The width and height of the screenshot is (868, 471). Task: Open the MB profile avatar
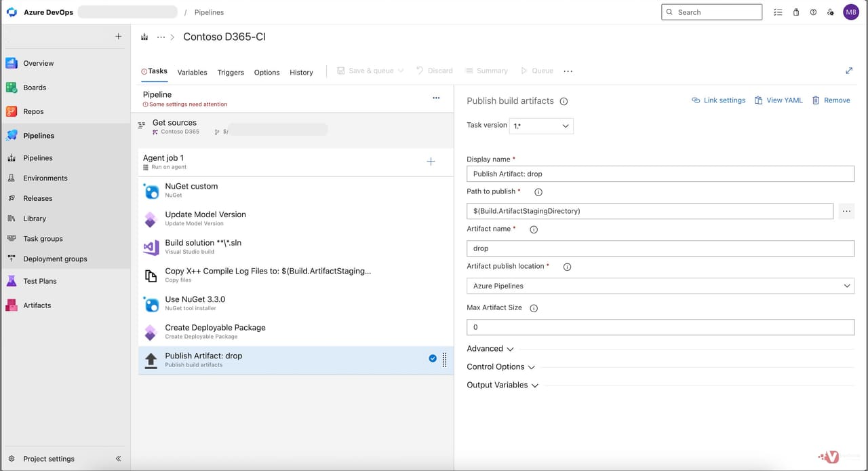coord(851,12)
